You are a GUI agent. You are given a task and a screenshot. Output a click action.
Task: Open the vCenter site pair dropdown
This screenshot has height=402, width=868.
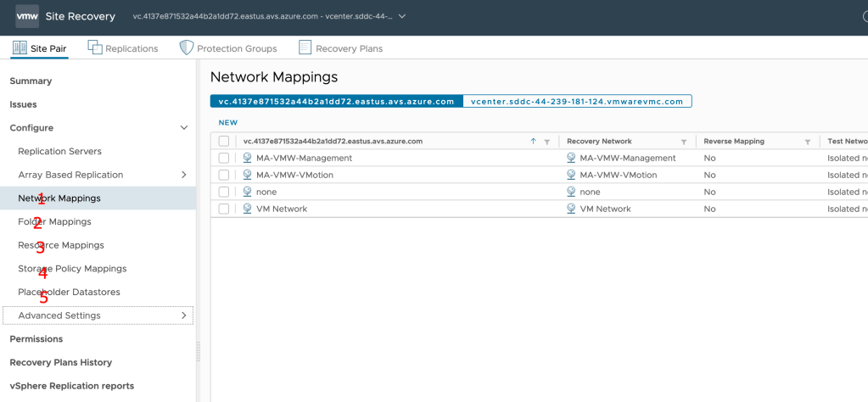click(x=402, y=16)
